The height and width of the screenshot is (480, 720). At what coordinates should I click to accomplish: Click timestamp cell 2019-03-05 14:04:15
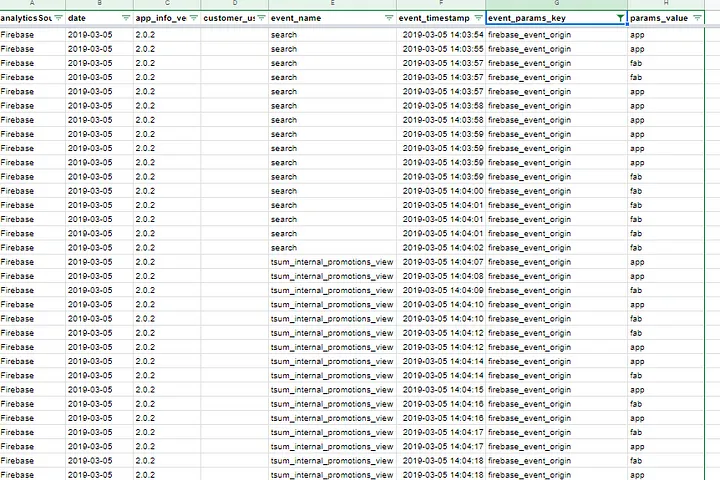[x=443, y=390]
